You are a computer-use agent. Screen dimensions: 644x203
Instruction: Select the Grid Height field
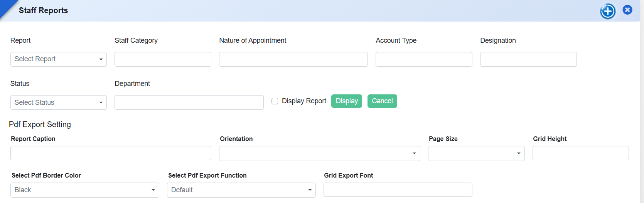pyautogui.click(x=580, y=153)
